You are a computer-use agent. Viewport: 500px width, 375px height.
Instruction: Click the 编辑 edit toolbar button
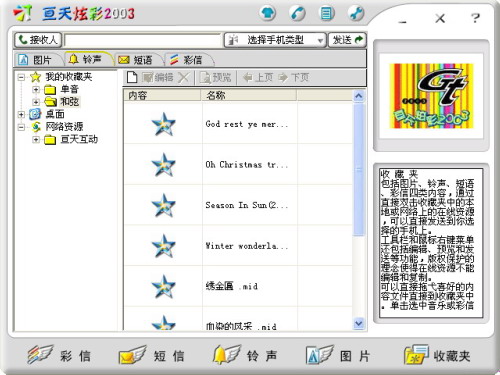(157, 78)
